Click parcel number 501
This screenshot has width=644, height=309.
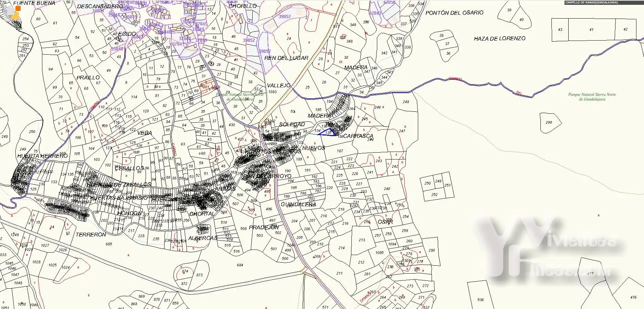[274, 249]
